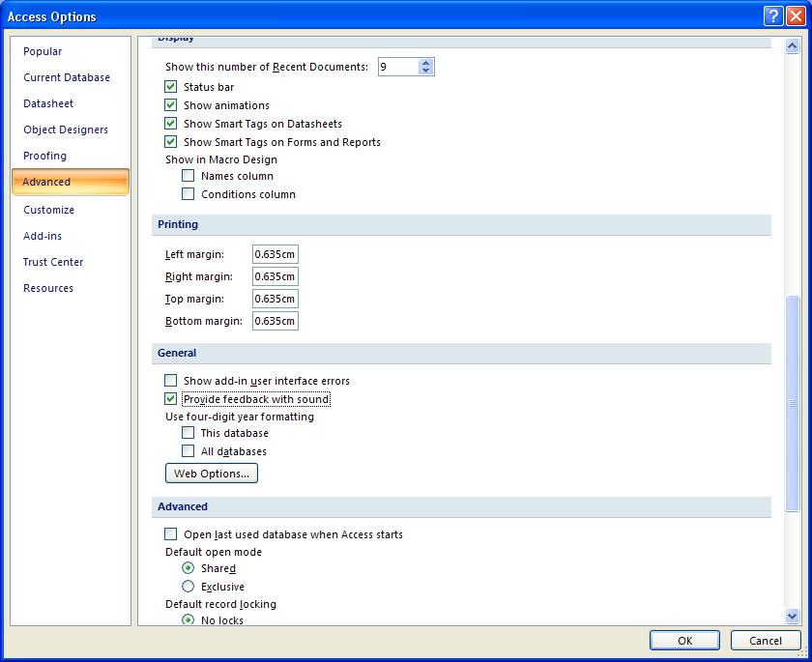Click the Right margin field

coord(275,276)
